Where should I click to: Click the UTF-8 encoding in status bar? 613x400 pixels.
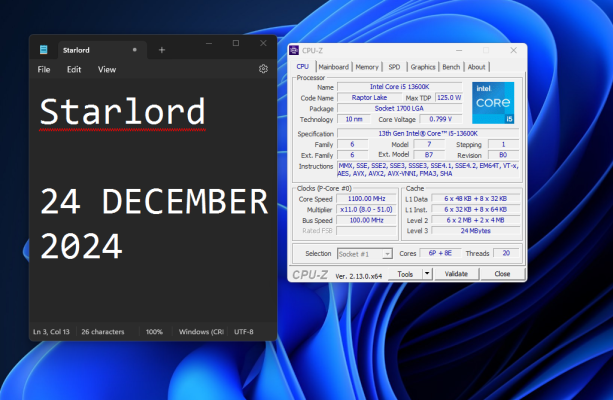244,332
